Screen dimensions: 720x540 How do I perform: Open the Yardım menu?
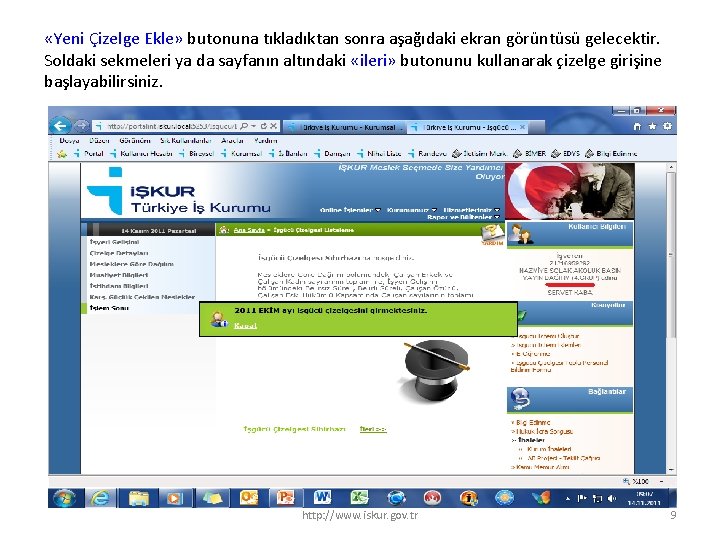pos(265,141)
